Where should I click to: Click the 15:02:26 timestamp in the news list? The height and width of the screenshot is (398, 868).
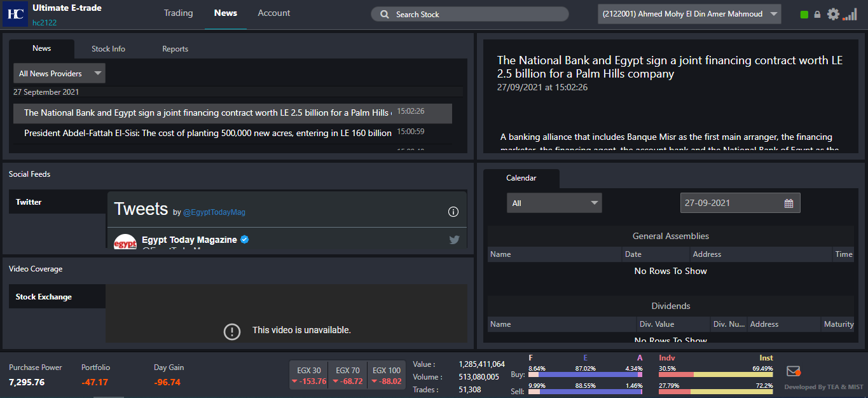click(411, 111)
